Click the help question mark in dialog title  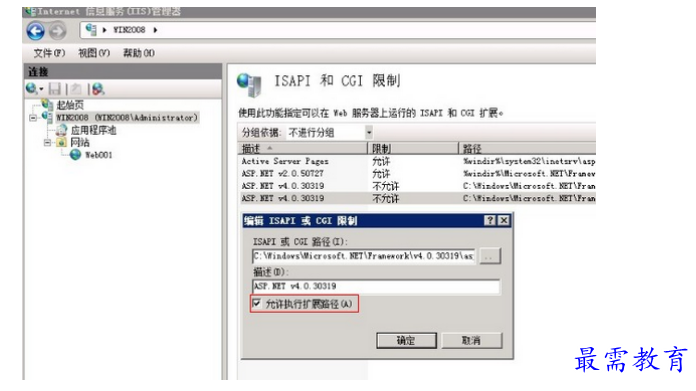point(490,221)
